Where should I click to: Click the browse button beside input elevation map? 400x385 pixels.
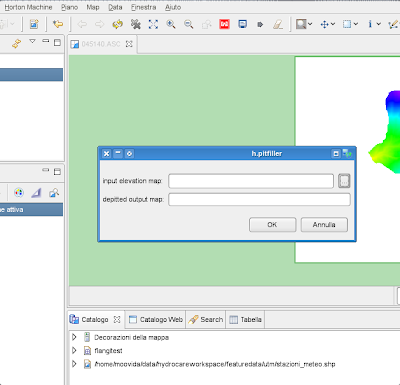pos(344,181)
